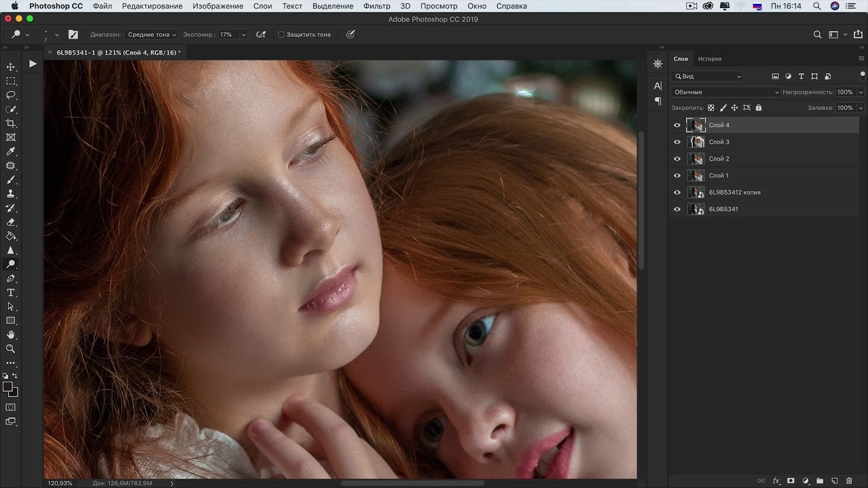Open the workspace switcher dropdown
The image size is (868, 488).
click(837, 35)
